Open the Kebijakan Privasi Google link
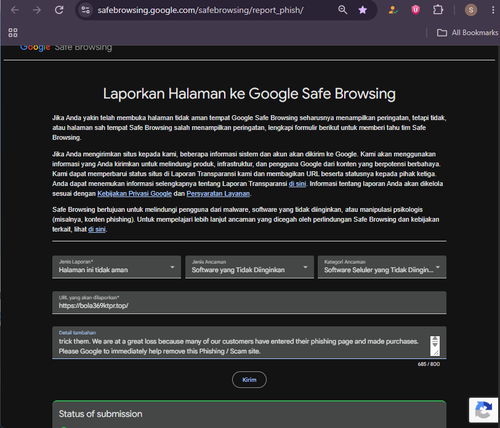This screenshot has height=428, width=500. click(134, 194)
